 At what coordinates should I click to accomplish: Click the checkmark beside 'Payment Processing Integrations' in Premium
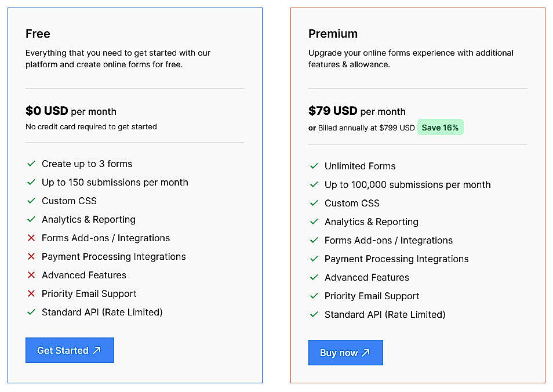pos(315,259)
